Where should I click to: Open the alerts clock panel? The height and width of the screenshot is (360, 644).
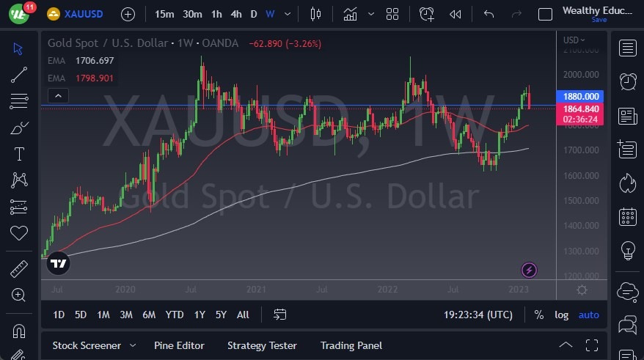pyautogui.click(x=627, y=81)
